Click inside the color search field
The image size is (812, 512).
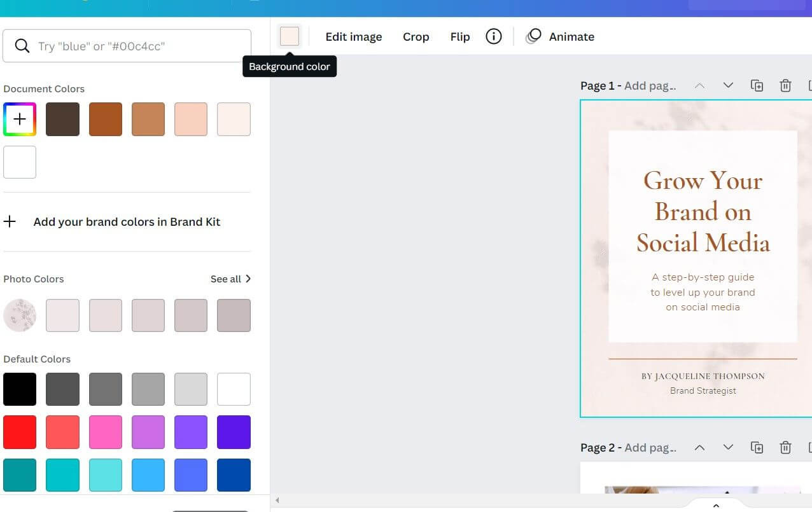pyautogui.click(x=127, y=46)
